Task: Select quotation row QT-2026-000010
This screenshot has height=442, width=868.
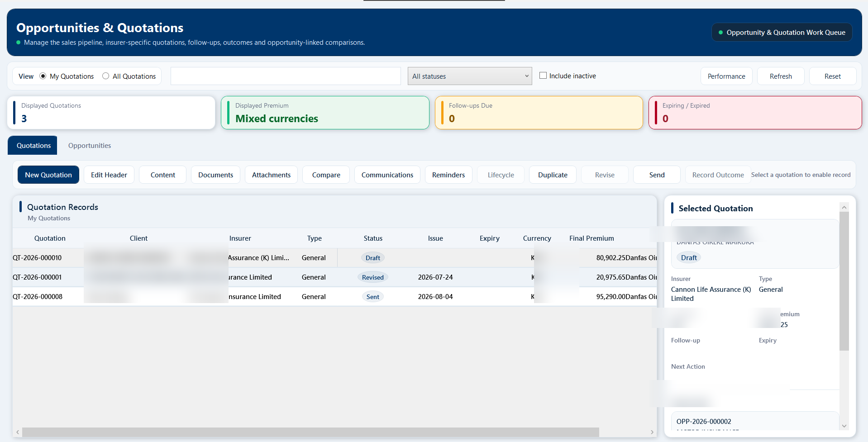Action: tap(334, 257)
